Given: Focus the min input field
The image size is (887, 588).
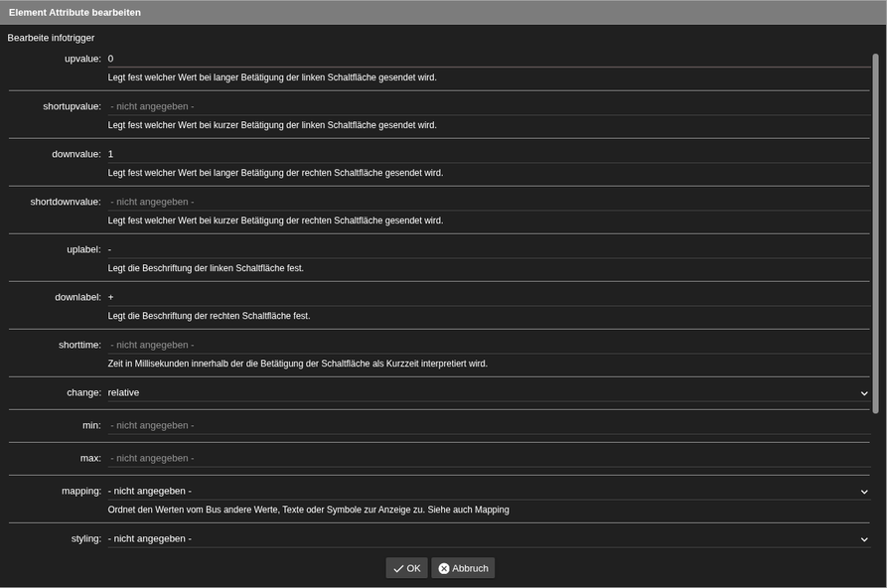Looking at the screenshot, I should tap(489, 425).
